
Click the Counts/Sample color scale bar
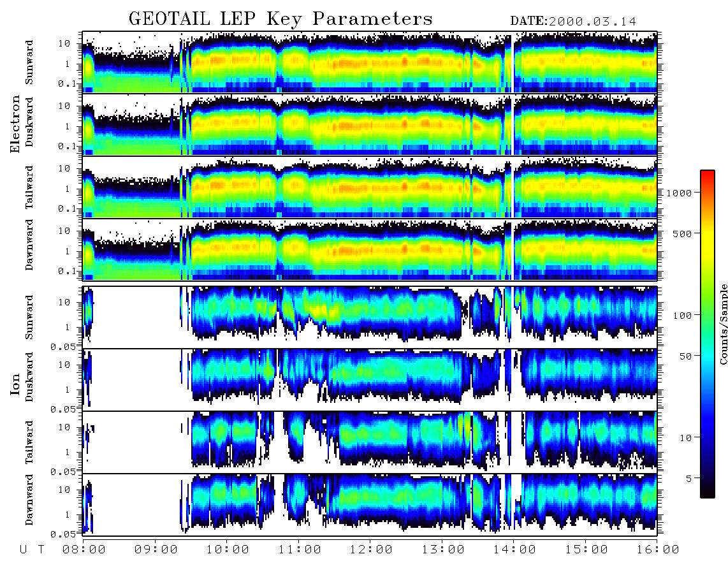[708, 335]
